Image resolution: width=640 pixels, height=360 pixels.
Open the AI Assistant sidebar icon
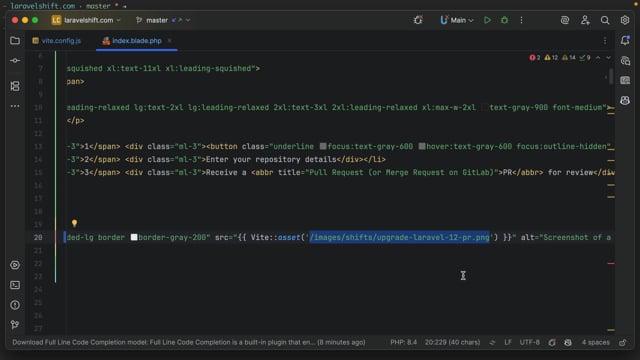point(625,61)
